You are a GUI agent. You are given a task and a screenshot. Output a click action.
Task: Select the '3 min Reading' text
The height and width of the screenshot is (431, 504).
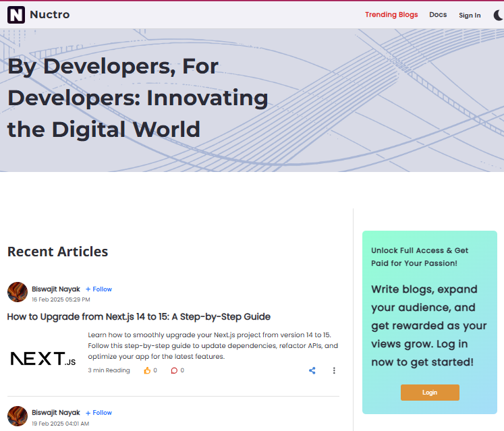point(109,370)
